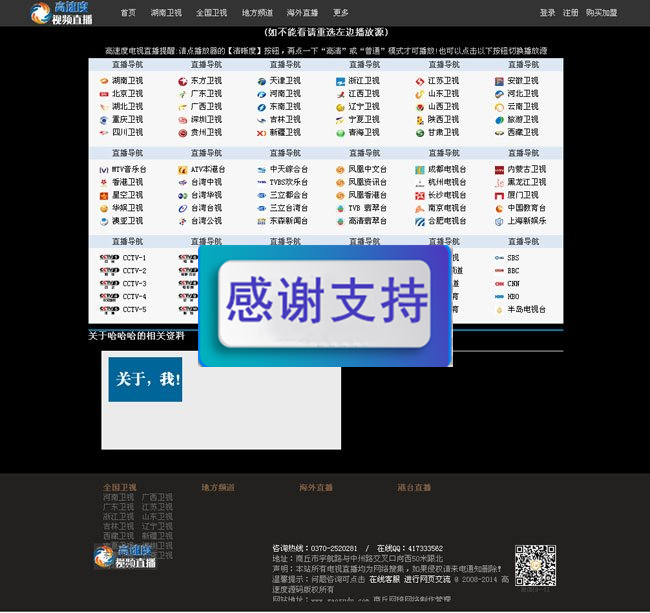This screenshot has height=613, width=650.
Task: Click the 感谢支持 popup button
Action: (x=325, y=304)
